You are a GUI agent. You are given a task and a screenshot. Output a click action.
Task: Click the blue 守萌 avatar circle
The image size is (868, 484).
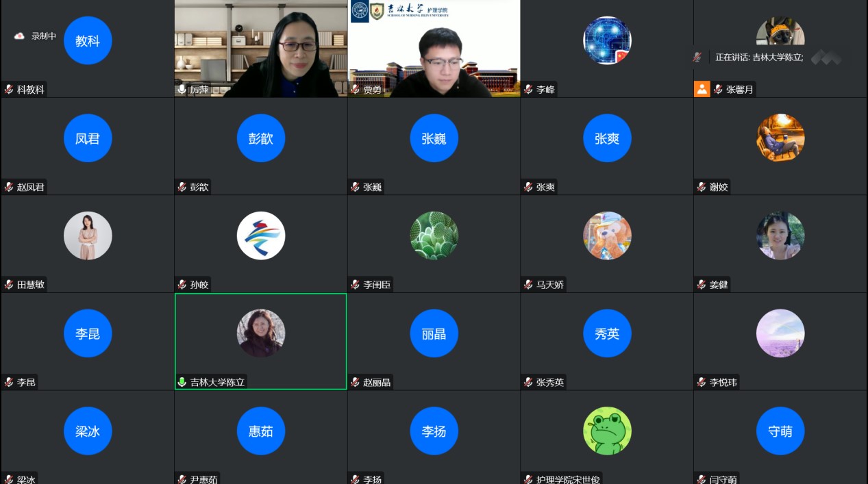(x=780, y=431)
